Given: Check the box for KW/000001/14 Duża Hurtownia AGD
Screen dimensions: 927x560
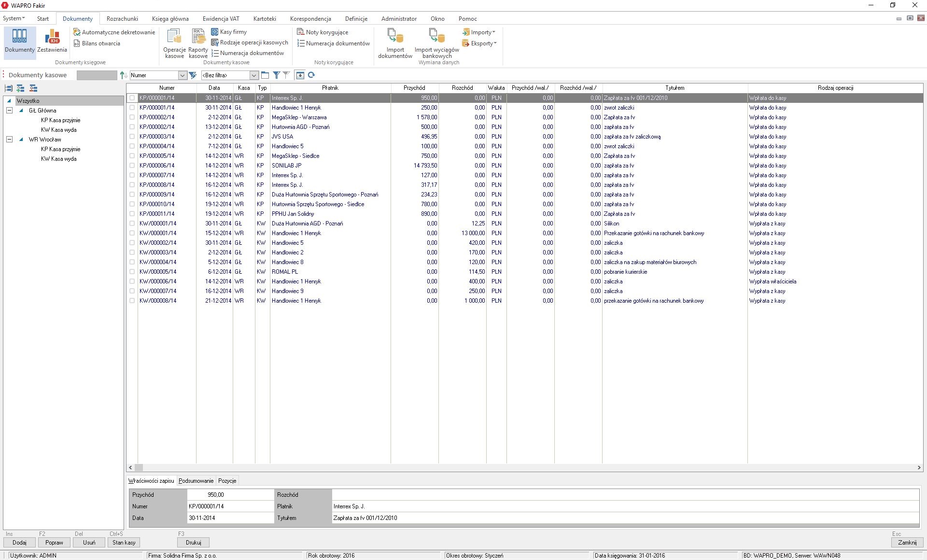Looking at the screenshot, I should click(132, 224).
